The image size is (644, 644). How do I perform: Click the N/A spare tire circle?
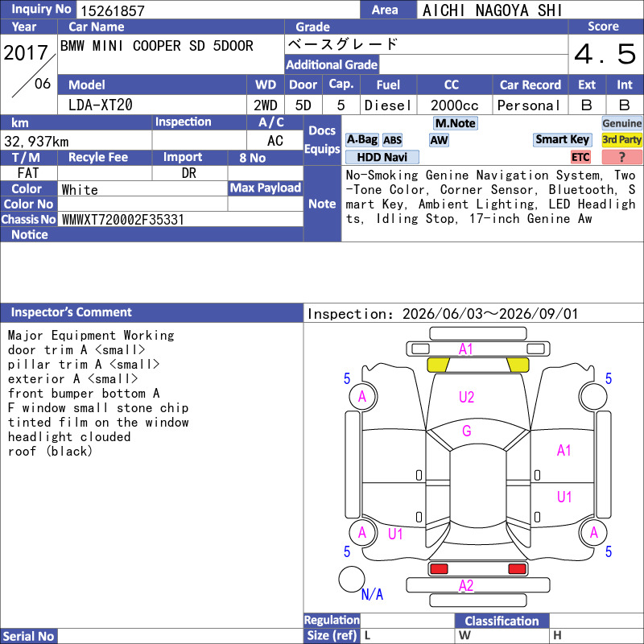pyautogui.click(x=352, y=579)
